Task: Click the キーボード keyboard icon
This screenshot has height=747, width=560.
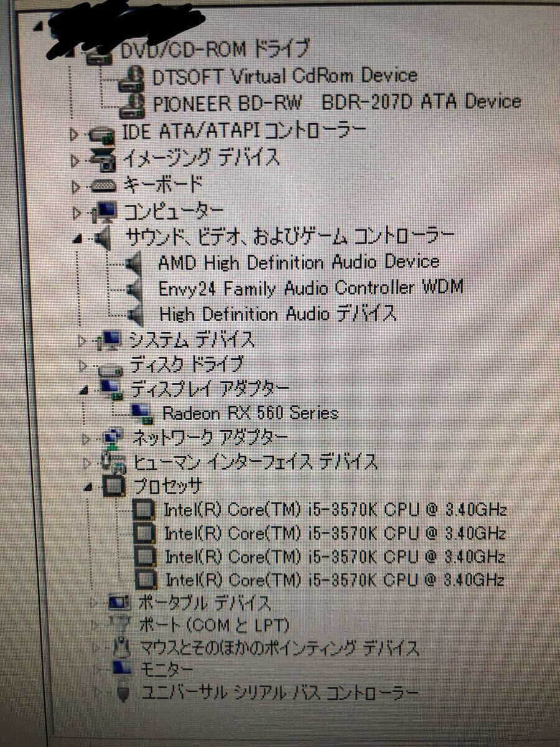Action: (x=103, y=185)
